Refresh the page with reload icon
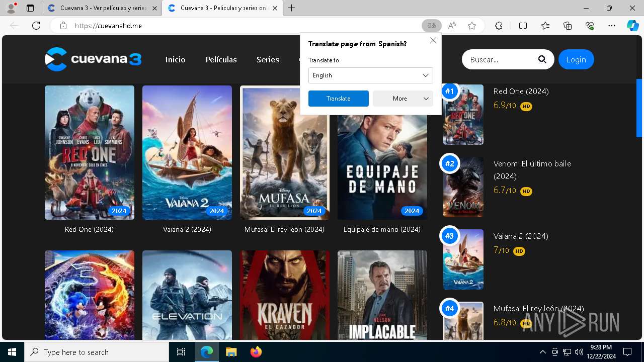The width and height of the screenshot is (644, 362). 36,26
